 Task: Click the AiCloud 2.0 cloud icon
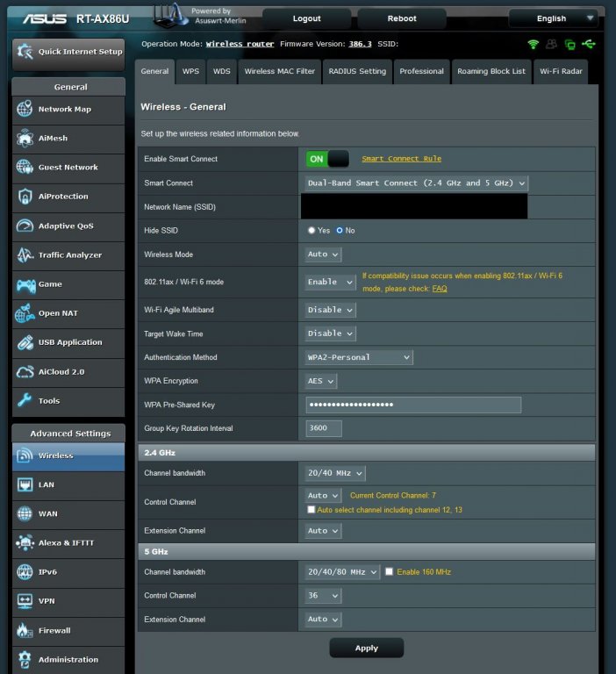(25, 371)
